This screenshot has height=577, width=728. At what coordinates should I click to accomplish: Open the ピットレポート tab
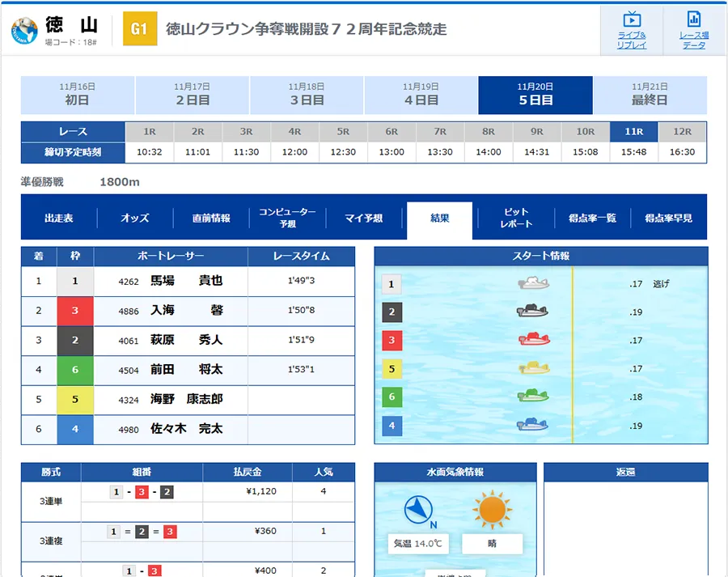click(516, 218)
